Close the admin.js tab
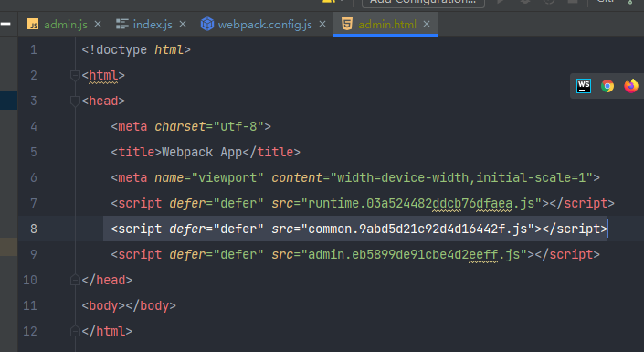Viewport: 644px width, 352px height. (x=98, y=25)
